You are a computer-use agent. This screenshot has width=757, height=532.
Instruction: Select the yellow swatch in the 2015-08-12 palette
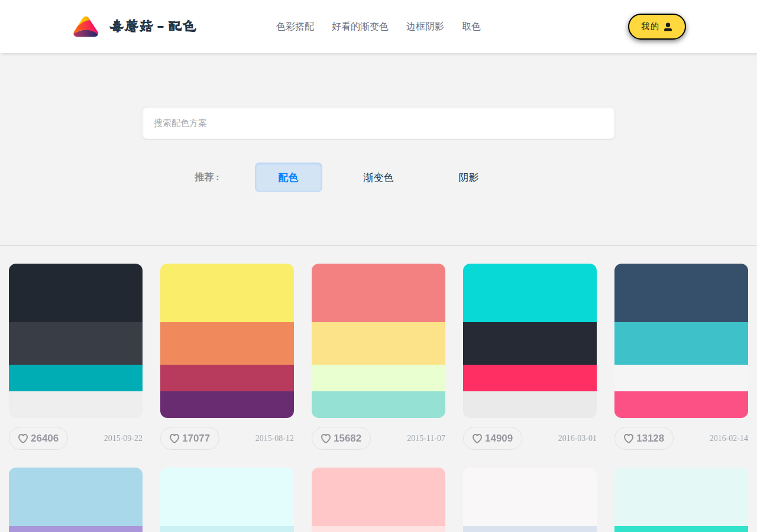(x=227, y=293)
